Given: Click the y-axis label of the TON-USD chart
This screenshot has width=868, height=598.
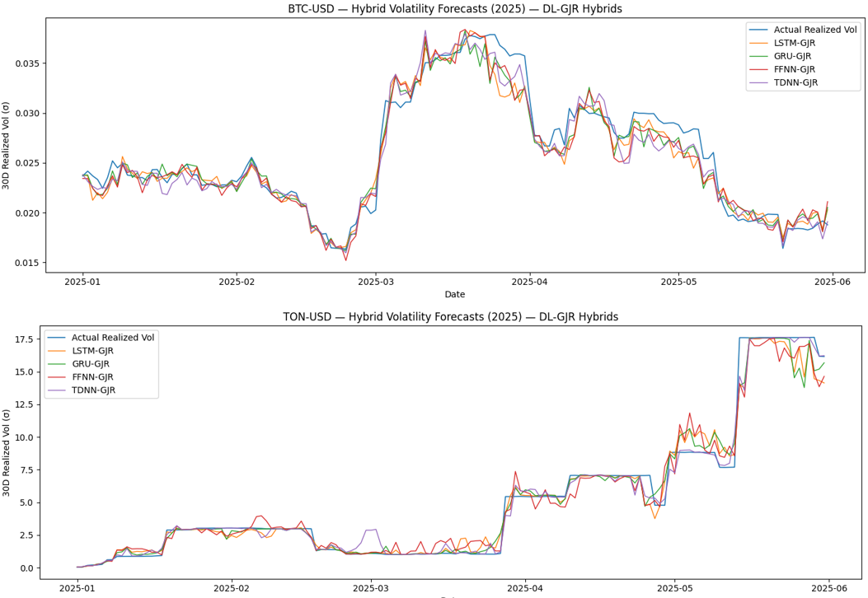Looking at the screenshot, I should coord(7,451).
